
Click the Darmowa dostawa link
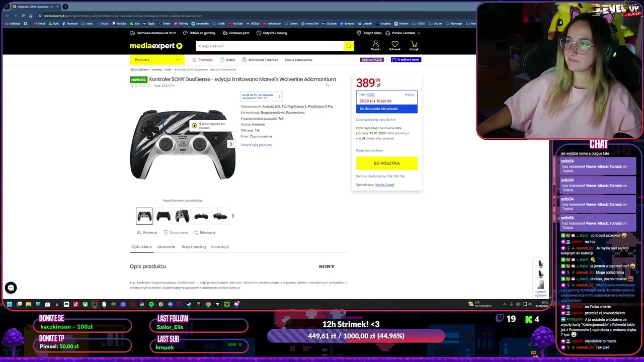pos(369,150)
